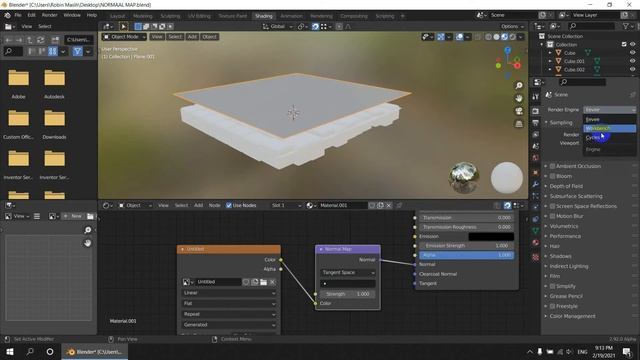The image size is (640, 360).
Task: Click the viewport pan hand icon
Action: (x=519, y=98)
